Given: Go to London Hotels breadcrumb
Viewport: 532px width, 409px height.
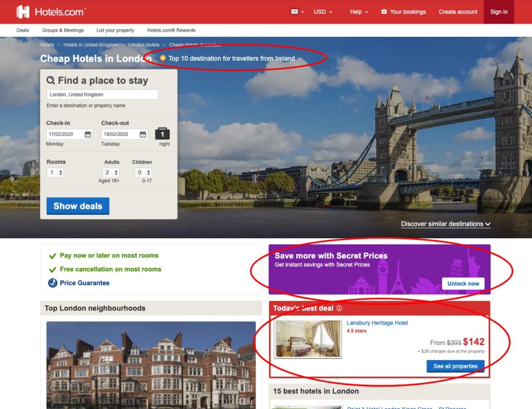Looking at the screenshot, I should pyautogui.click(x=143, y=45).
